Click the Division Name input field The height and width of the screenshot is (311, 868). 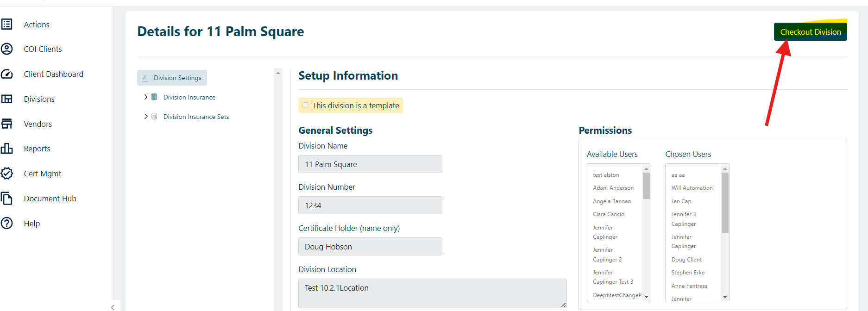tap(370, 164)
